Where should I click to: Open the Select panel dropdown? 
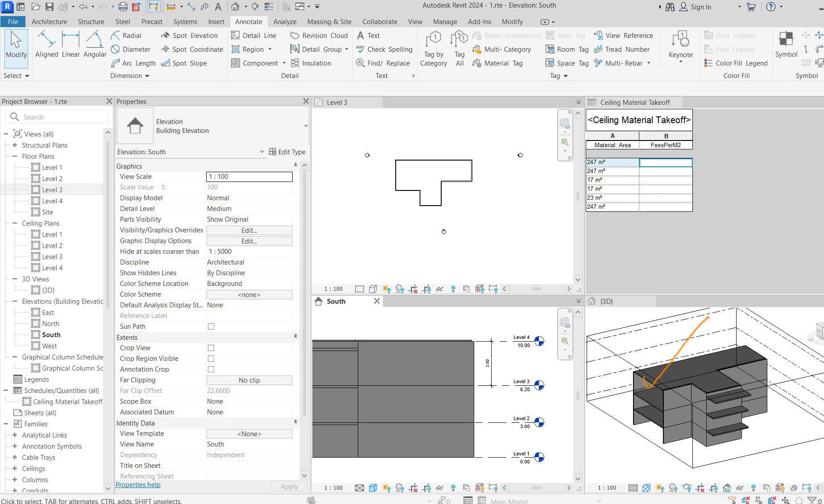coord(16,76)
